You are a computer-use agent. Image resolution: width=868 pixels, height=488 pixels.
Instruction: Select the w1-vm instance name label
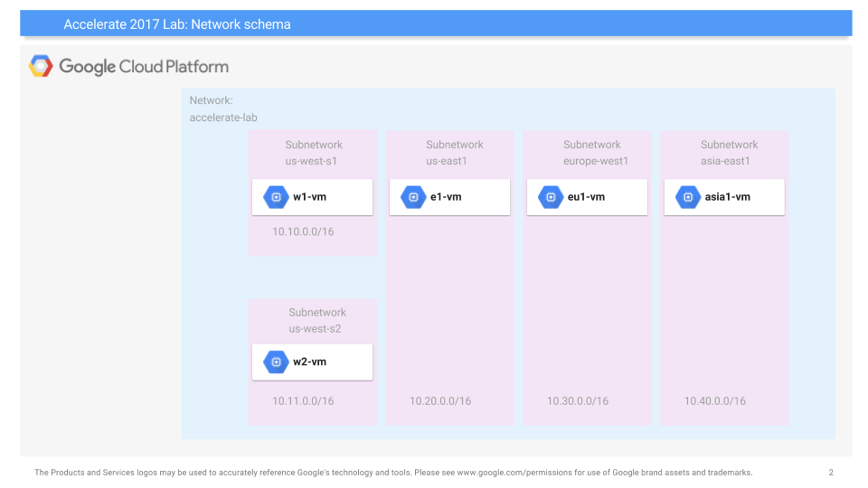(309, 197)
